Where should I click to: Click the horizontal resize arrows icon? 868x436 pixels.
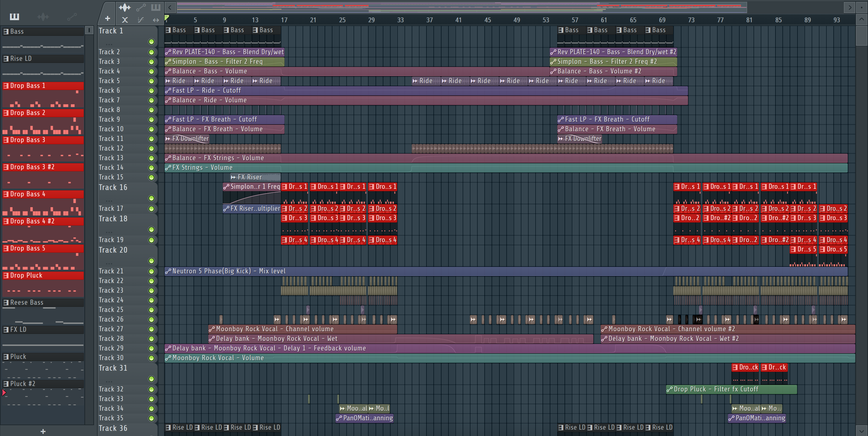(156, 20)
